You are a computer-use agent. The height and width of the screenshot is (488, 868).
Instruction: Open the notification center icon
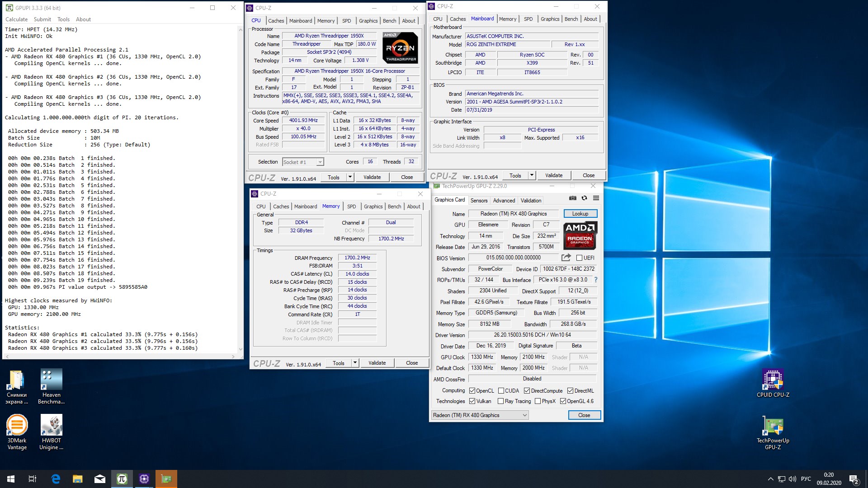pyautogui.click(x=854, y=479)
